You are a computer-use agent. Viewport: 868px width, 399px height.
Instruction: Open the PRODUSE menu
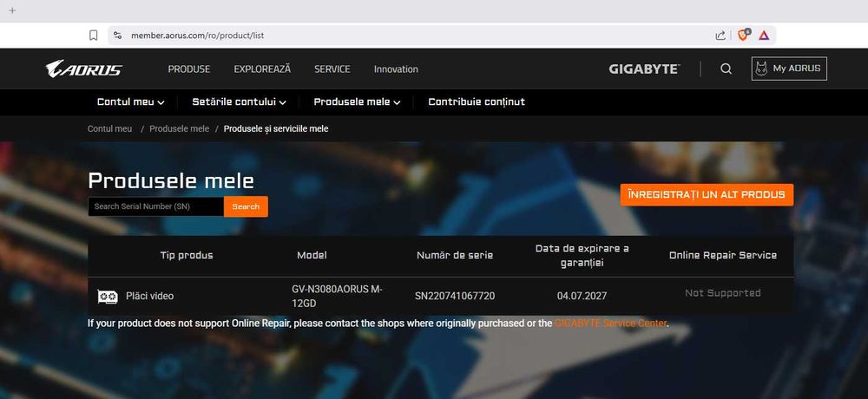pyautogui.click(x=188, y=69)
